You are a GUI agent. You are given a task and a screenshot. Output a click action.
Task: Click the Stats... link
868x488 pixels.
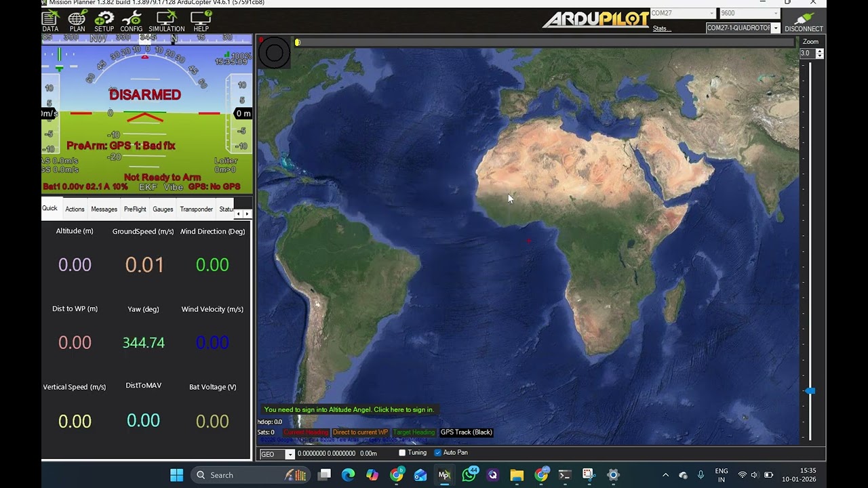click(x=662, y=28)
